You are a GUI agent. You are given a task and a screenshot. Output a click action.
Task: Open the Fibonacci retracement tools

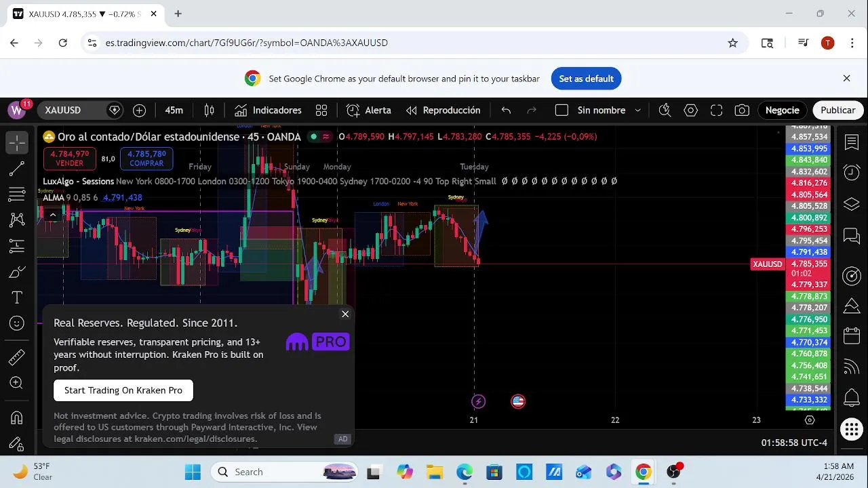17,195
